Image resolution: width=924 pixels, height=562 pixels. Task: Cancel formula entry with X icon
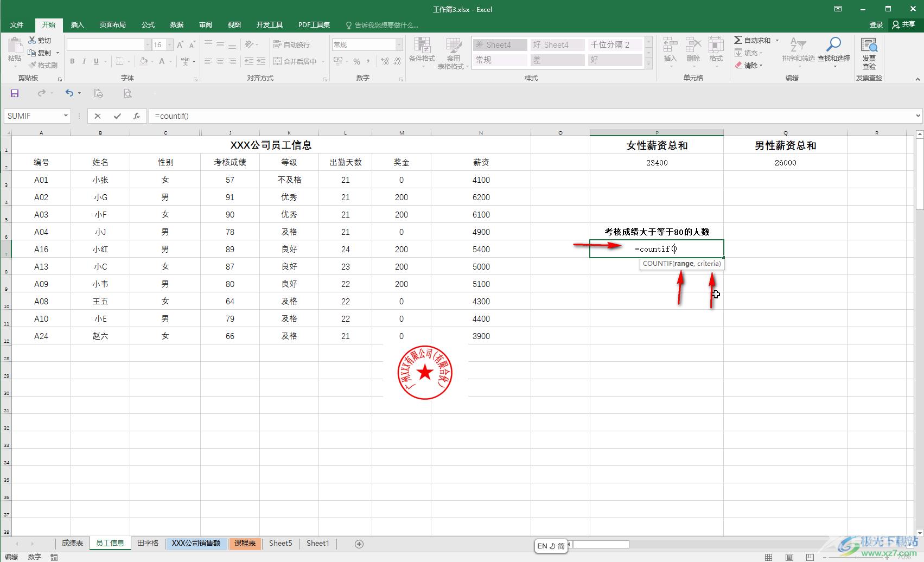tap(98, 116)
